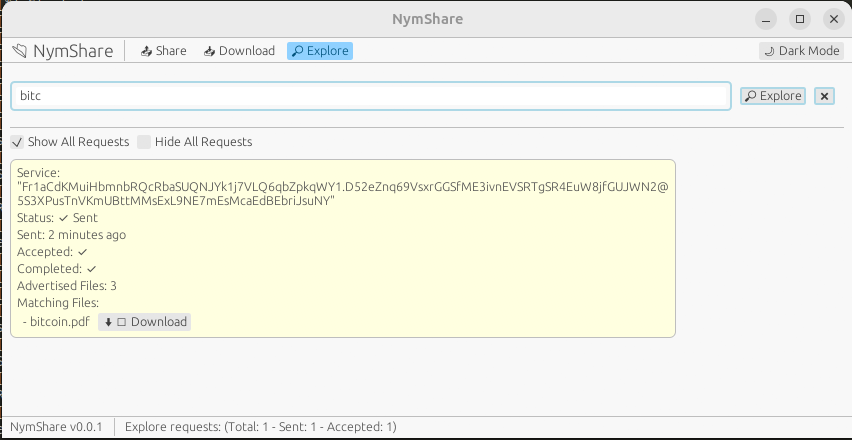This screenshot has height=440, width=852.
Task: Click the NymShare logo in the toolbar
Action: pos(60,51)
